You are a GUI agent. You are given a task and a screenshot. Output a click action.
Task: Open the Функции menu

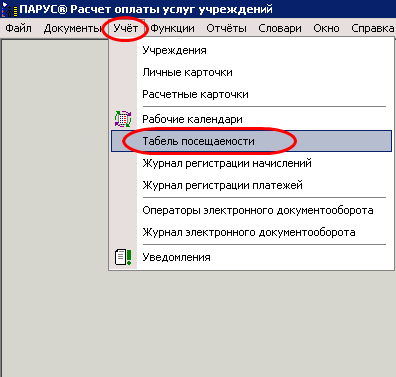click(172, 28)
